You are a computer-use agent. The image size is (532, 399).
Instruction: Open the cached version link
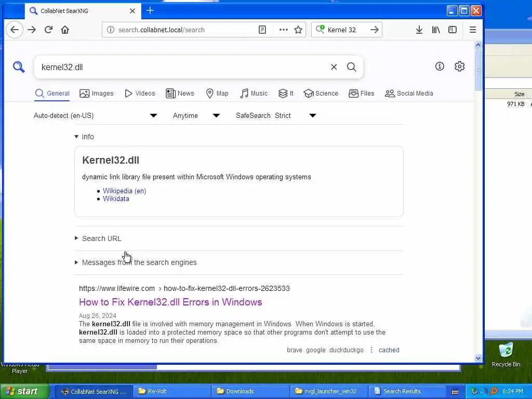(389, 350)
